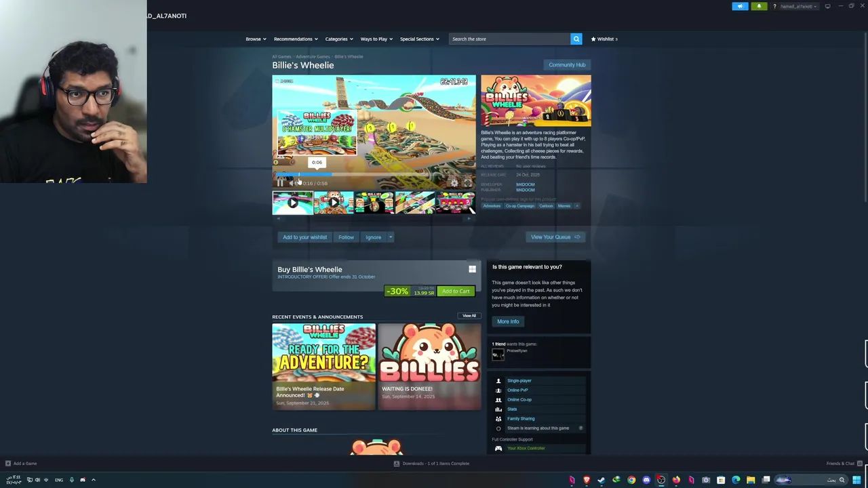Open the Downloads status bar
Viewport: 868px width, 488px height.
[x=431, y=464]
